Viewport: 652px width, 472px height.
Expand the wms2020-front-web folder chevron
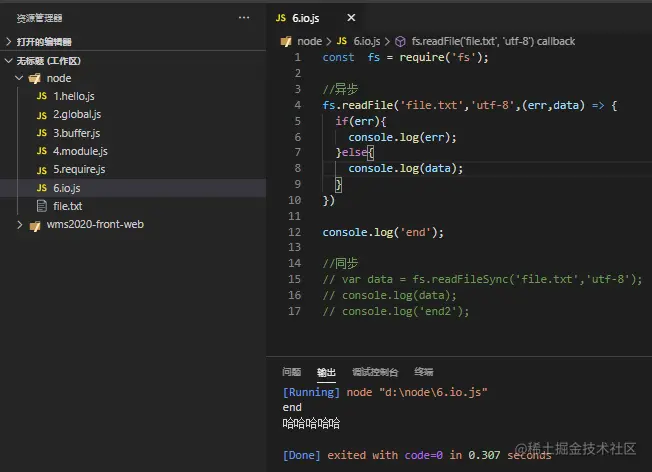tap(20, 225)
